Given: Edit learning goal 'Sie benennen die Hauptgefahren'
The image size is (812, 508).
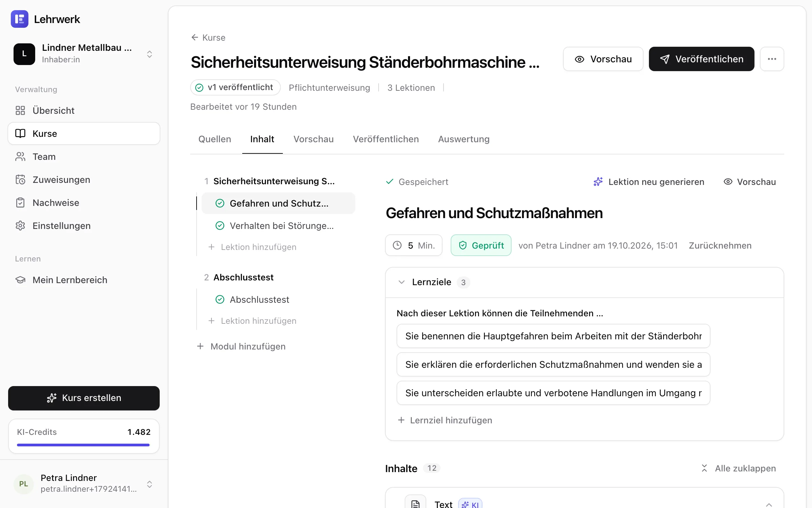Looking at the screenshot, I should [553, 336].
